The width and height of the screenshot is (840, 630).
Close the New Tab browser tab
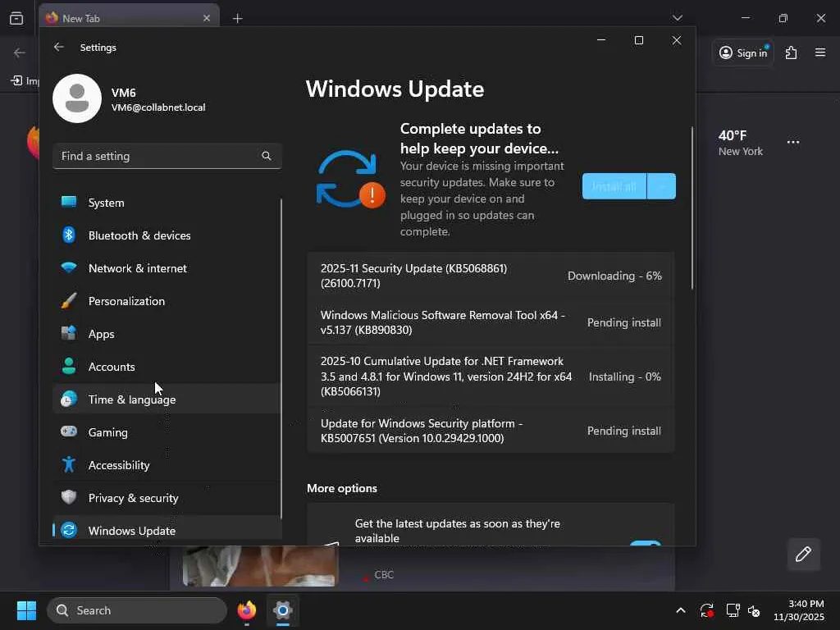click(x=206, y=18)
